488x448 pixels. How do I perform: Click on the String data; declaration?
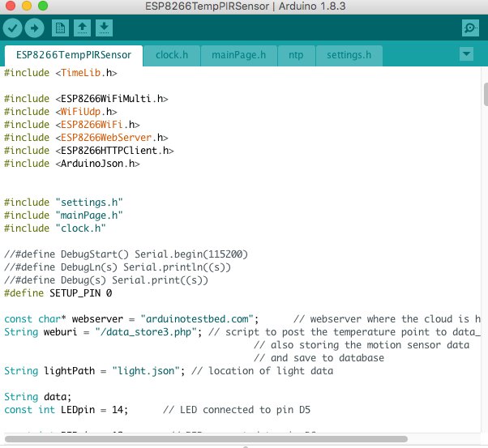pyautogui.click(x=38, y=397)
